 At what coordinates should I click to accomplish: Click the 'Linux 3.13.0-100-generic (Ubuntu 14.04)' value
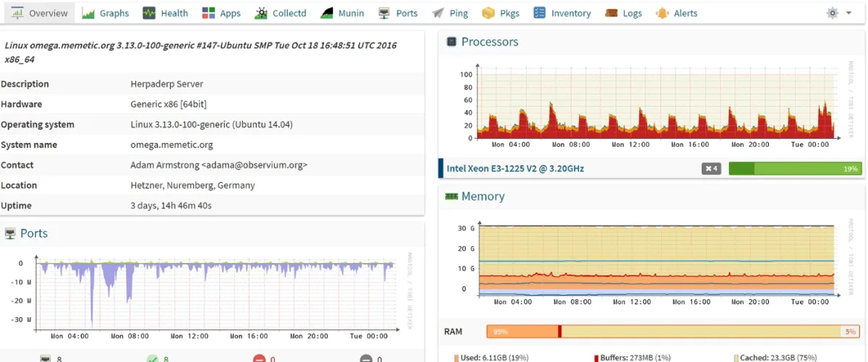pyautogui.click(x=211, y=124)
